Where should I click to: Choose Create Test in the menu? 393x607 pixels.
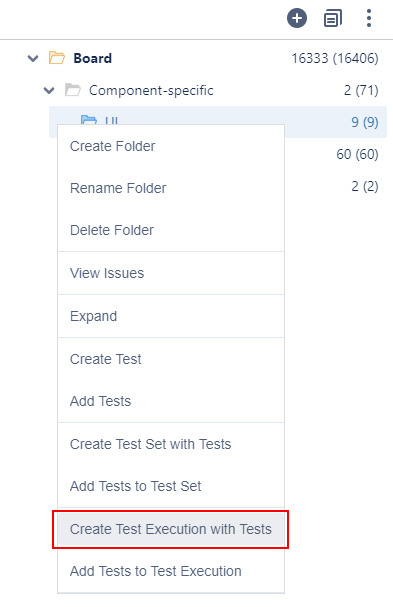coord(171,359)
